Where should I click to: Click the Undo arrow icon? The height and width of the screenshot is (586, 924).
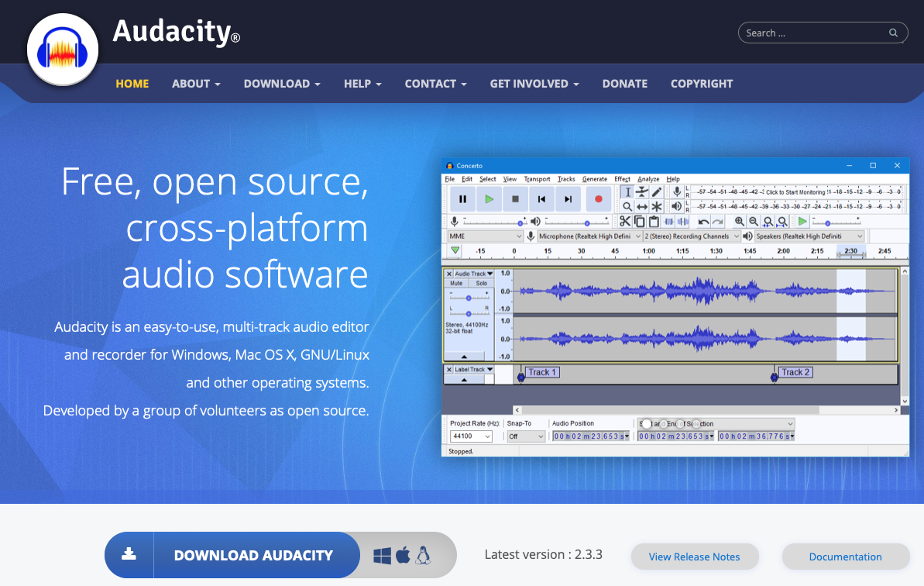click(x=703, y=222)
